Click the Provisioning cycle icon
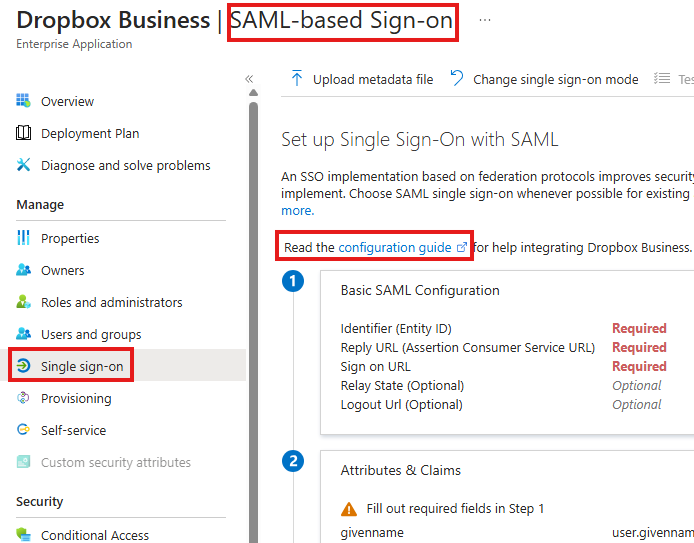The width and height of the screenshot is (694, 543). pos(23,398)
